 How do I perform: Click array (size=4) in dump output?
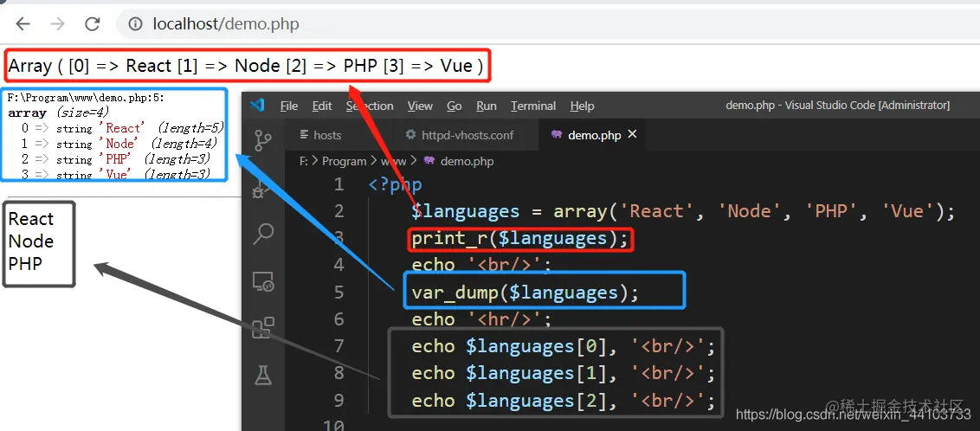click(x=59, y=113)
